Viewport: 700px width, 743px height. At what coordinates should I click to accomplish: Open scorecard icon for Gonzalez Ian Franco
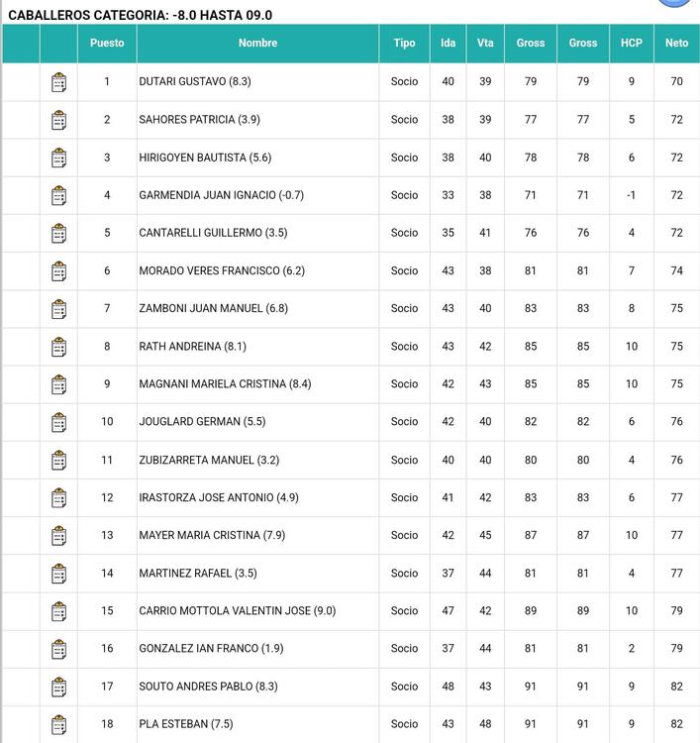point(58,649)
